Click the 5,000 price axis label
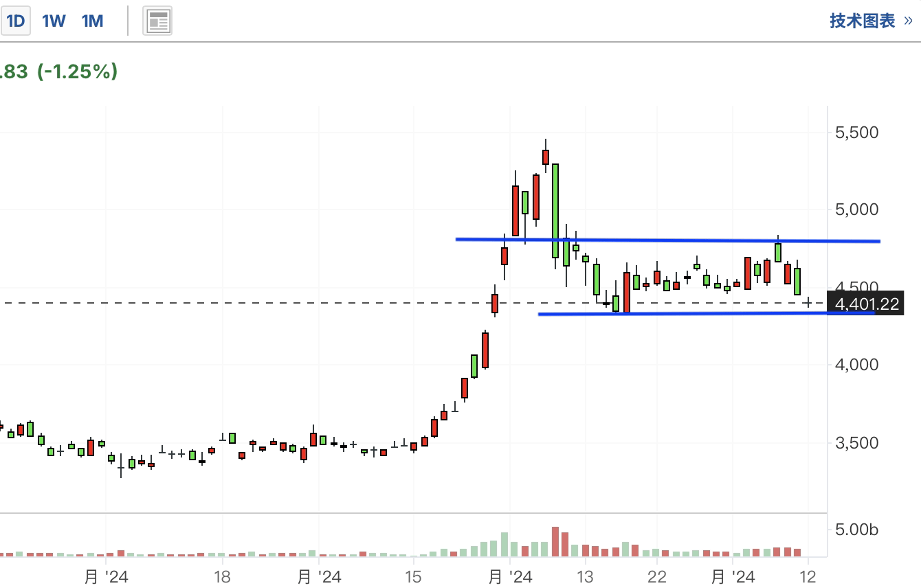921x588 pixels. (856, 210)
